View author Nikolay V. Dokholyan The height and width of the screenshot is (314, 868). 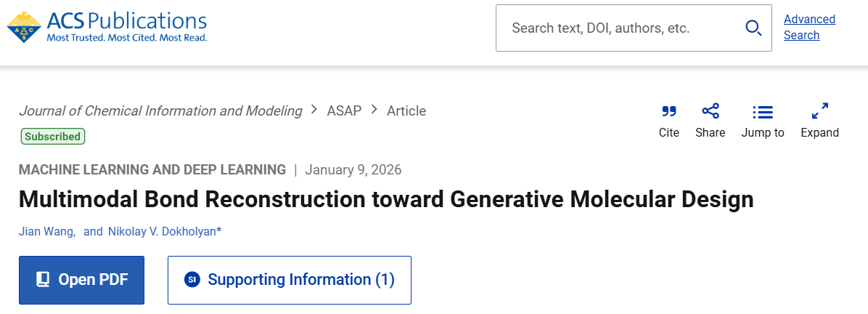(163, 231)
